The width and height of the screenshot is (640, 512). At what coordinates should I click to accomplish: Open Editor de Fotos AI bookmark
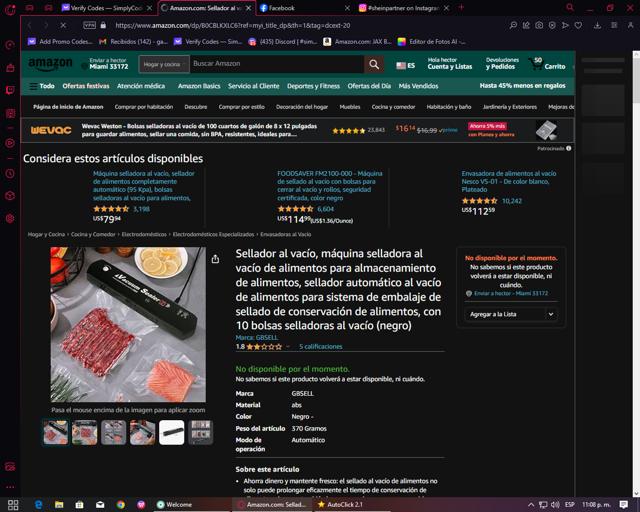pos(432,42)
